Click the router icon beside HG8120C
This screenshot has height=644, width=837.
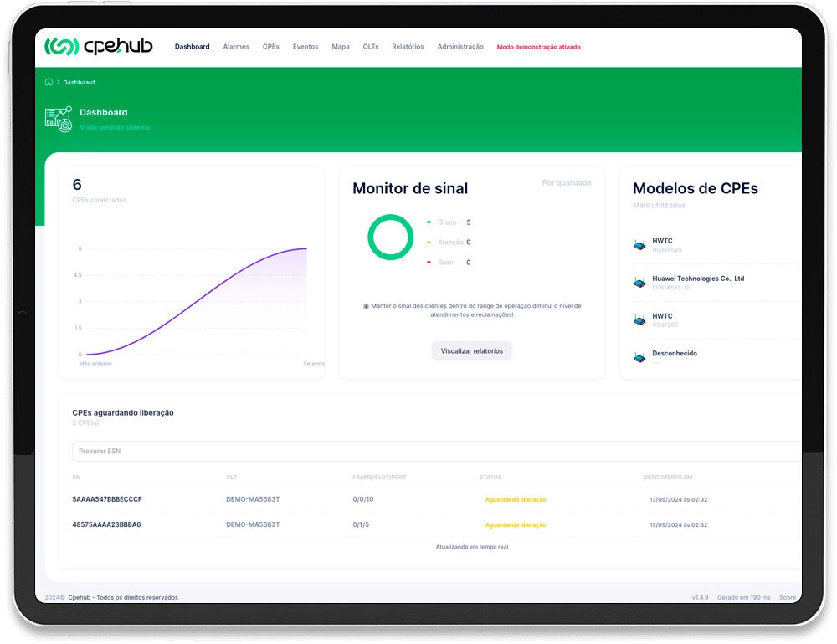tap(639, 320)
